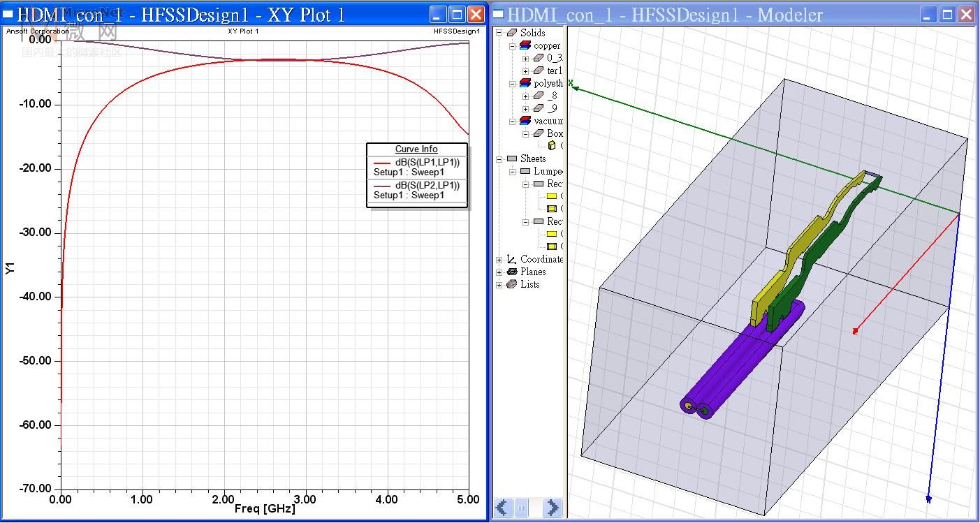Click the tree horizontal scrollbar thumb

(x=522, y=508)
